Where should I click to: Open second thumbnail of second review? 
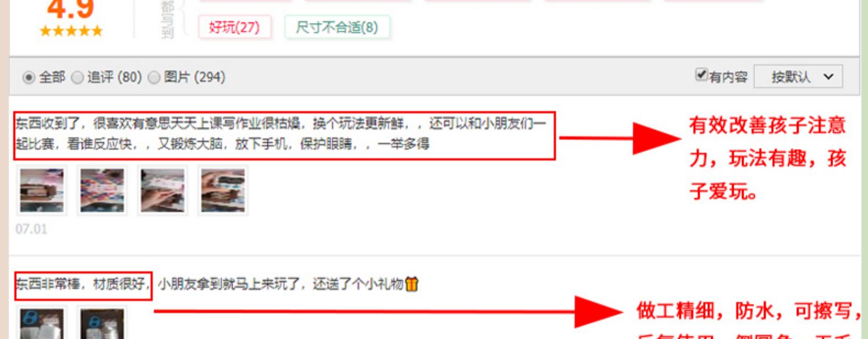point(102,323)
